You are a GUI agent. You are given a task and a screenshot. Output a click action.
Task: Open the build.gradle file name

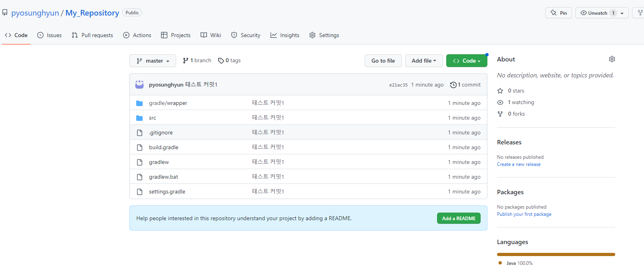(x=164, y=148)
